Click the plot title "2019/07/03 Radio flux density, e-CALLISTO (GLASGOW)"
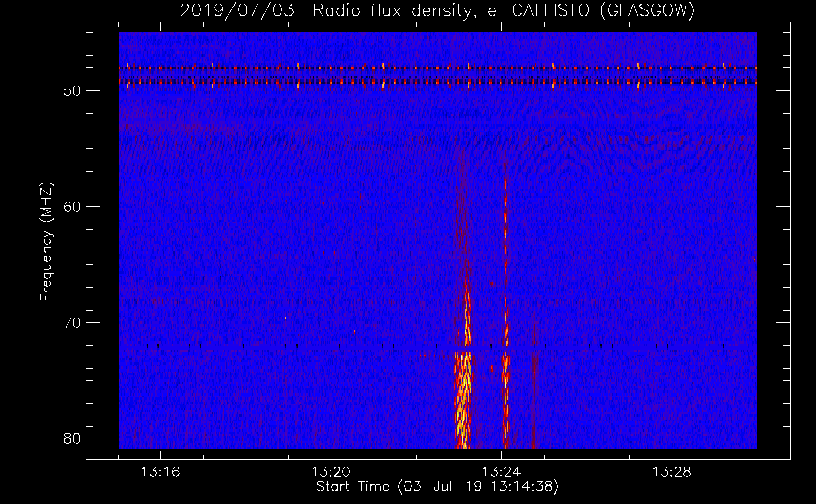Screen dimensions: 816x504 [437, 11]
